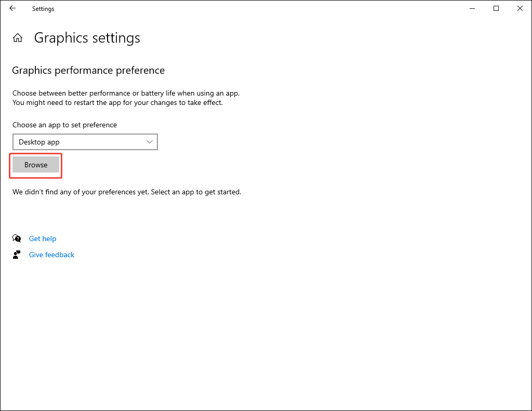Open the Give feedback link
The height and width of the screenshot is (411, 532).
51,254
